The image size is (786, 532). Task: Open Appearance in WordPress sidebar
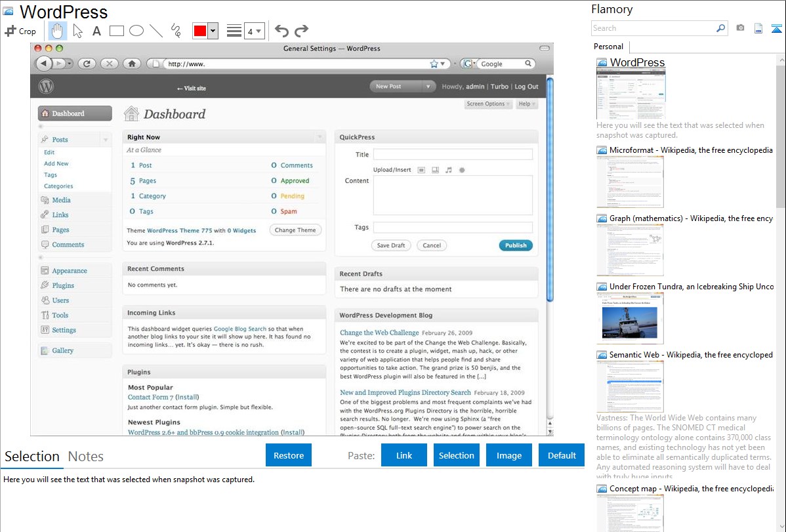69,270
